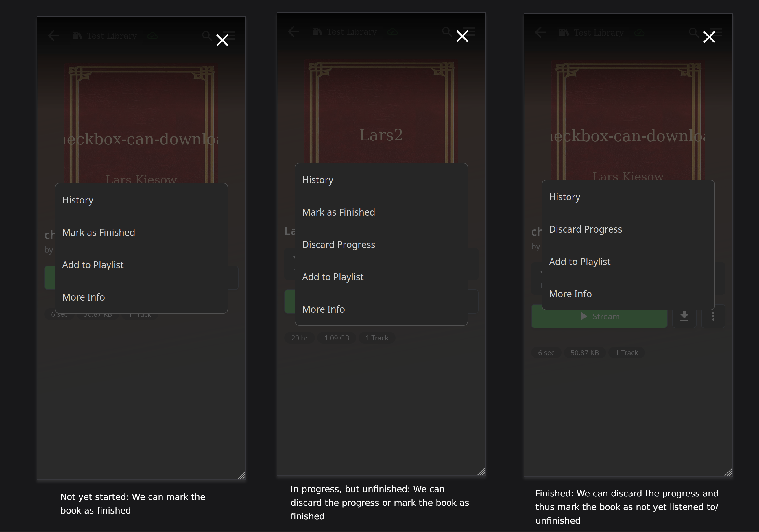759x532 pixels.
Task: Click the 1.09 GB size chip
Action: [337, 338]
